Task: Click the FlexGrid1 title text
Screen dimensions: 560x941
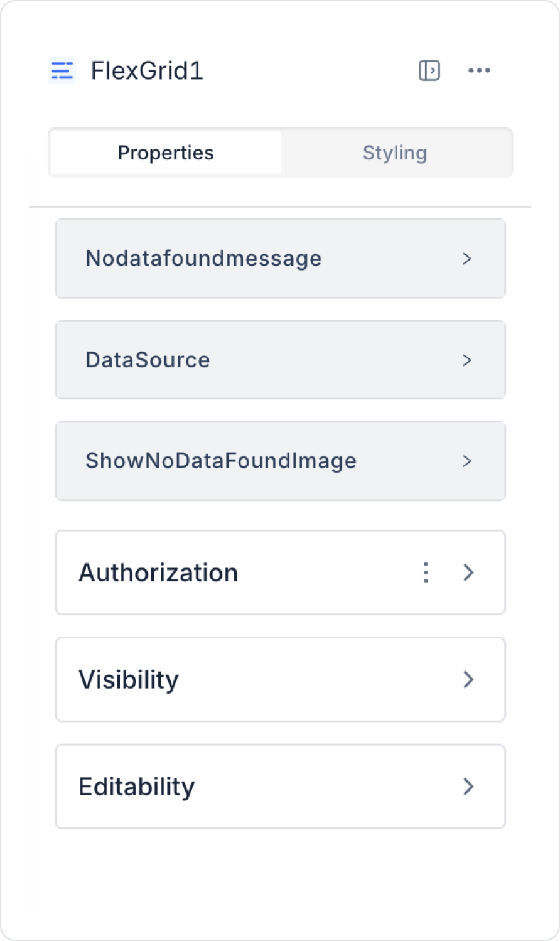Action: (x=147, y=70)
